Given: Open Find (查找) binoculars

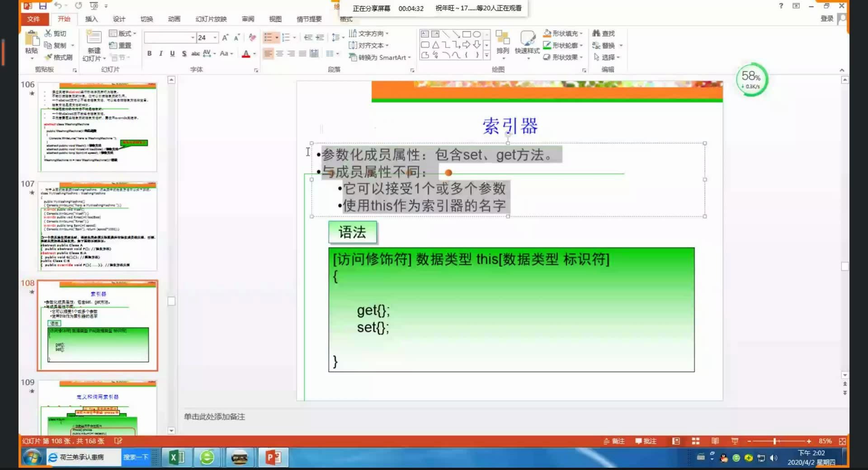Looking at the screenshot, I should [x=604, y=33].
